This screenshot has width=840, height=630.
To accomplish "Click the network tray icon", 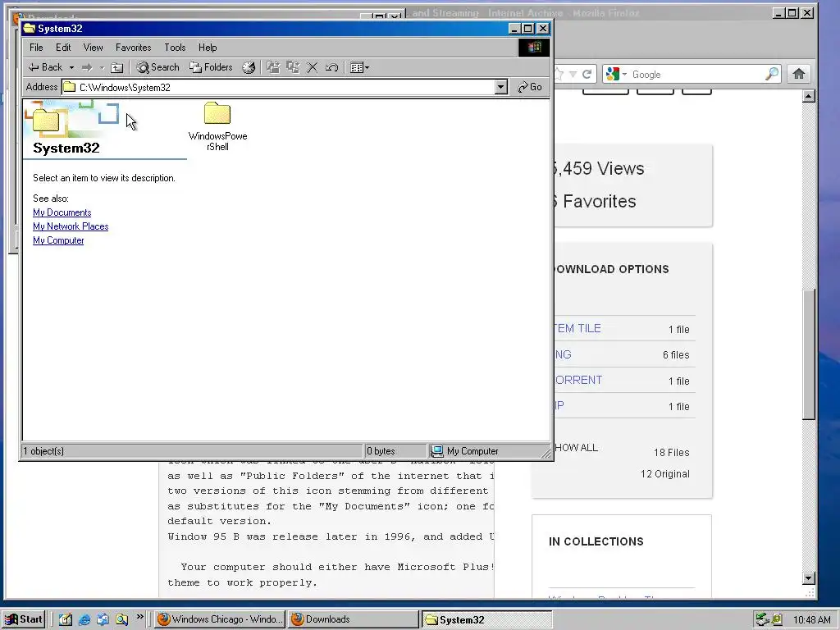I will click(x=762, y=619).
